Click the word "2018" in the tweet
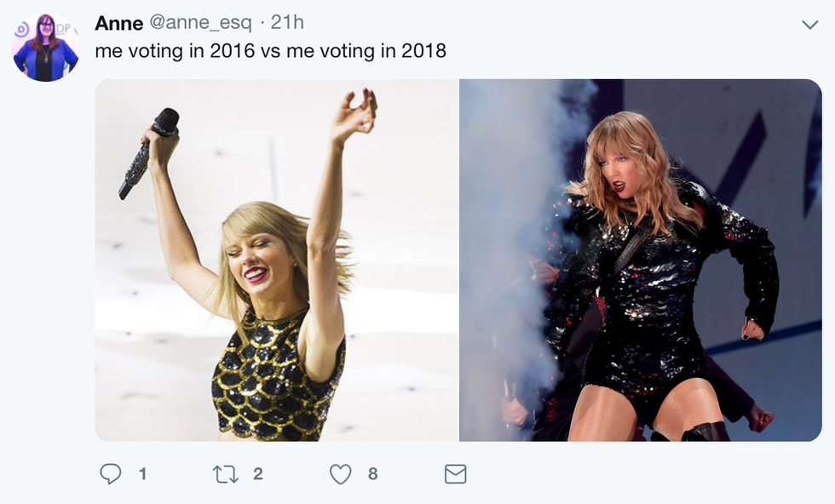 click(423, 50)
